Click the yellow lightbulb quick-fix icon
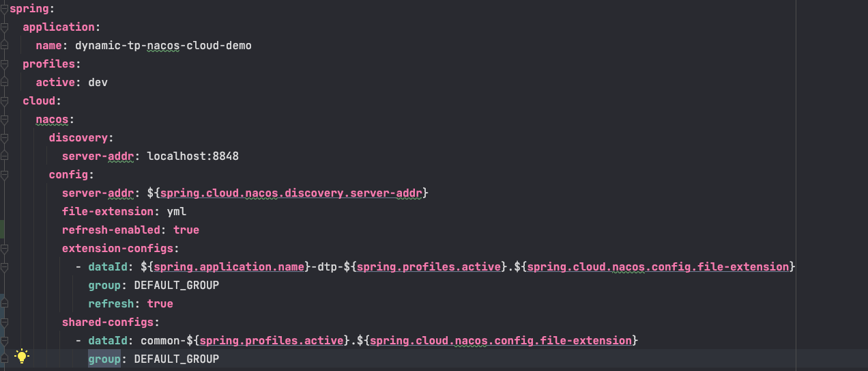The image size is (868, 371). pyautogui.click(x=22, y=356)
